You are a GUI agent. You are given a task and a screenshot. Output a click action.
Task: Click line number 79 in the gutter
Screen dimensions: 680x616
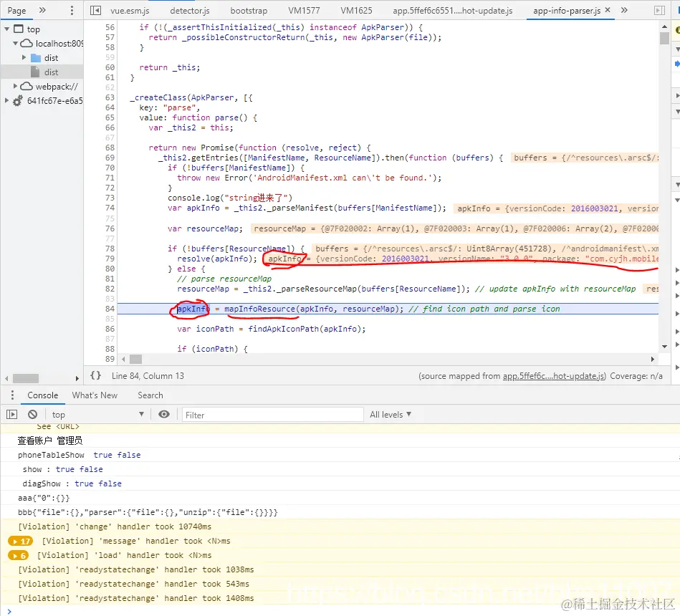110,259
